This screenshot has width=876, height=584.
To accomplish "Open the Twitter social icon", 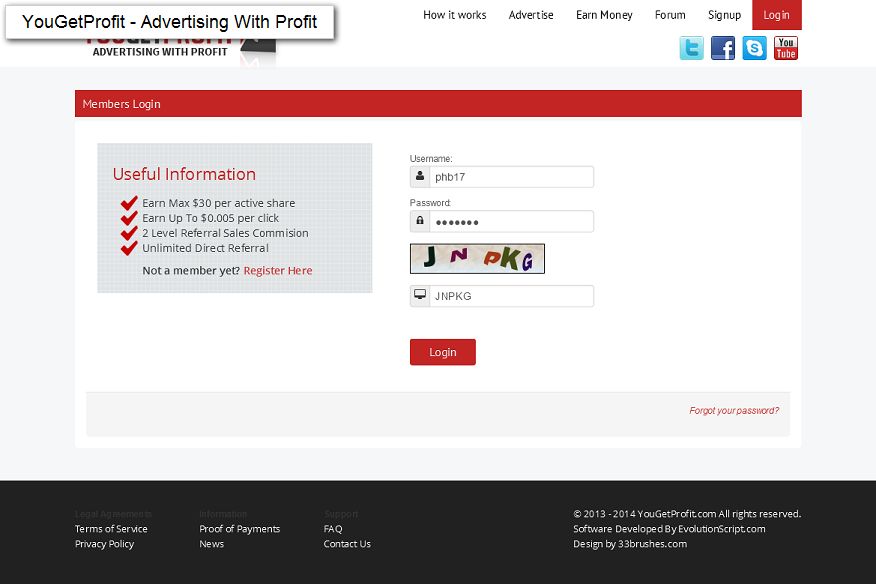I will point(692,48).
